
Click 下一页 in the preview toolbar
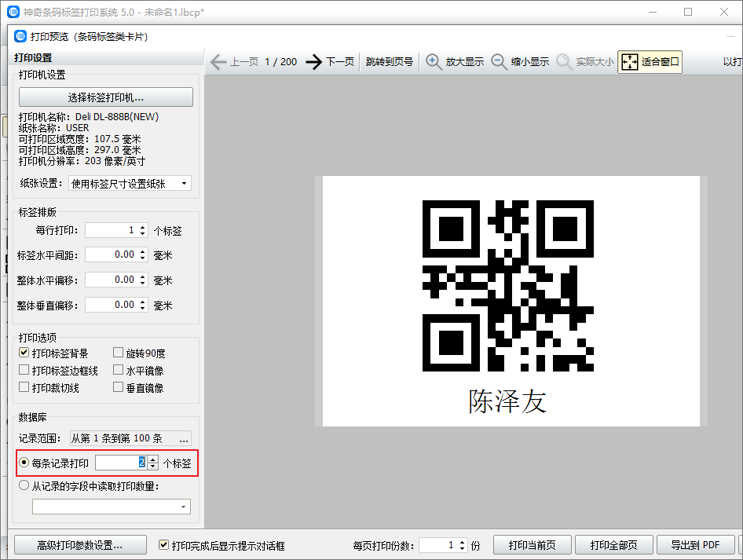340,61
